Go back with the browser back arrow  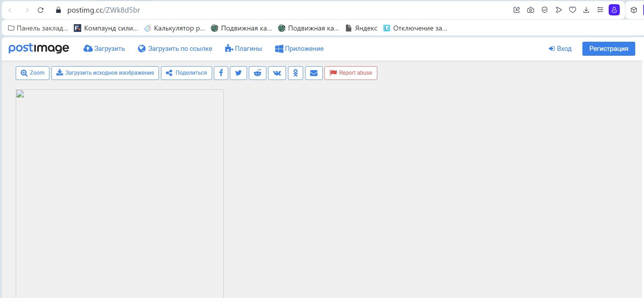pyautogui.click(x=10, y=10)
